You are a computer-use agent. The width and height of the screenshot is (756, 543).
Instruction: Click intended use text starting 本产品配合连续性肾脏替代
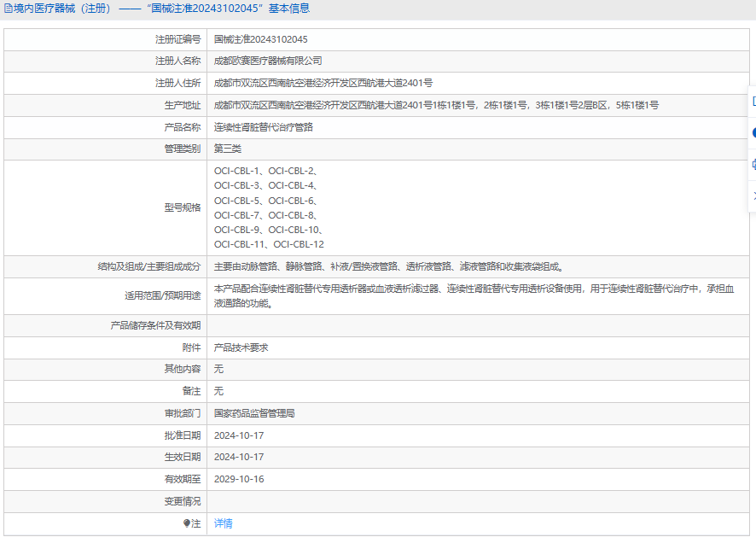click(x=474, y=296)
